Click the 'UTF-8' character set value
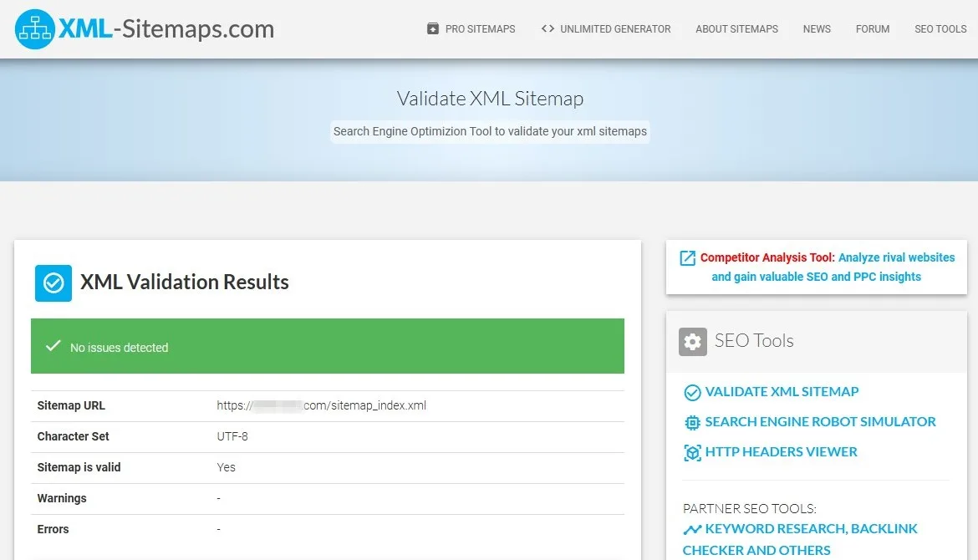This screenshot has width=978, height=560. (x=232, y=436)
